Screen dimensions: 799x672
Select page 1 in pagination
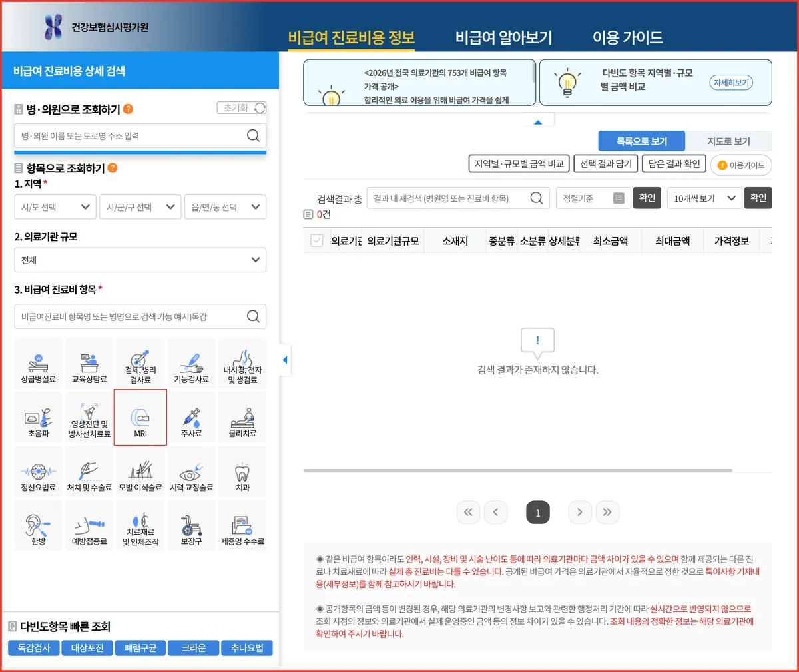[538, 512]
